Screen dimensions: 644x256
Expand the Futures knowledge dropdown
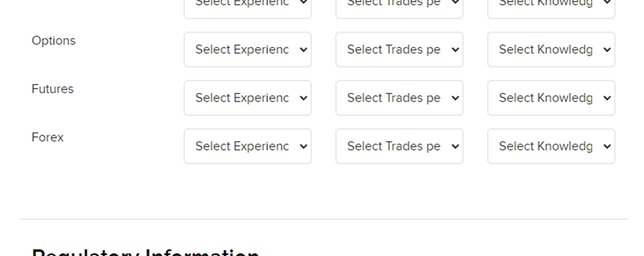pyautogui.click(x=550, y=98)
